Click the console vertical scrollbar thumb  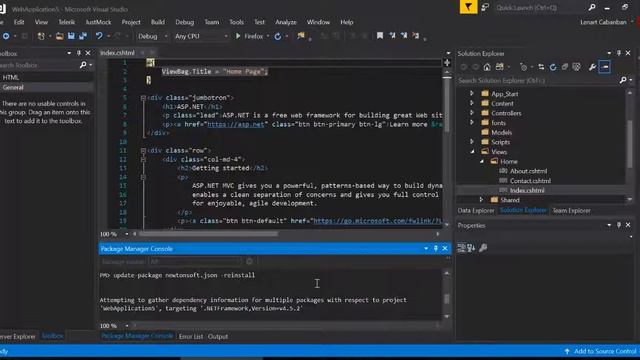(x=447, y=299)
